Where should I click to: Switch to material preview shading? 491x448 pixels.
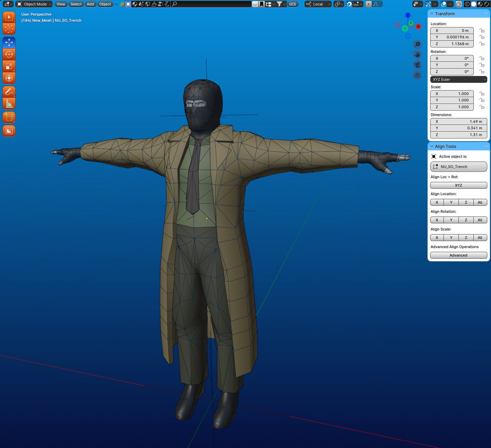480,4
